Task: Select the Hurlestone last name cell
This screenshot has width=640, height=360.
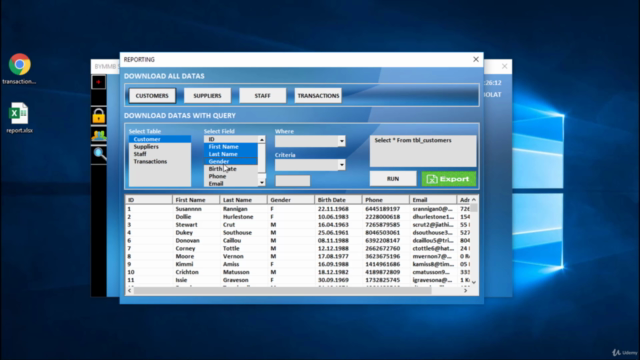Action: [x=238, y=217]
